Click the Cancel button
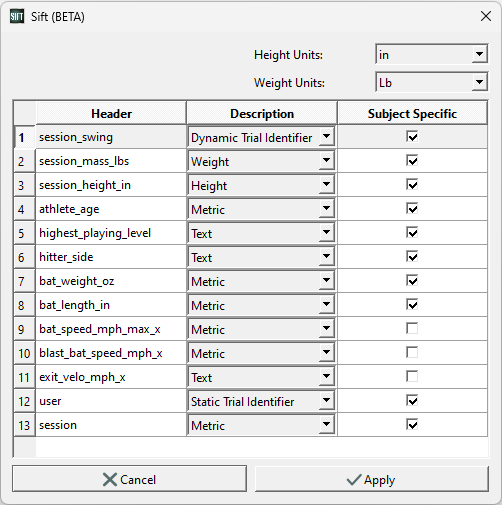The width and height of the screenshot is (502, 505). [x=129, y=479]
